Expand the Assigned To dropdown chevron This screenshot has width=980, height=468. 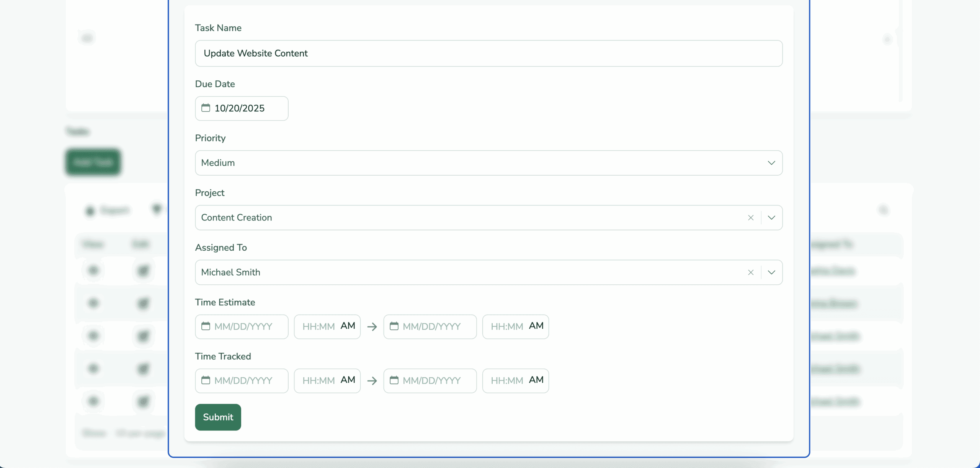[771, 272]
